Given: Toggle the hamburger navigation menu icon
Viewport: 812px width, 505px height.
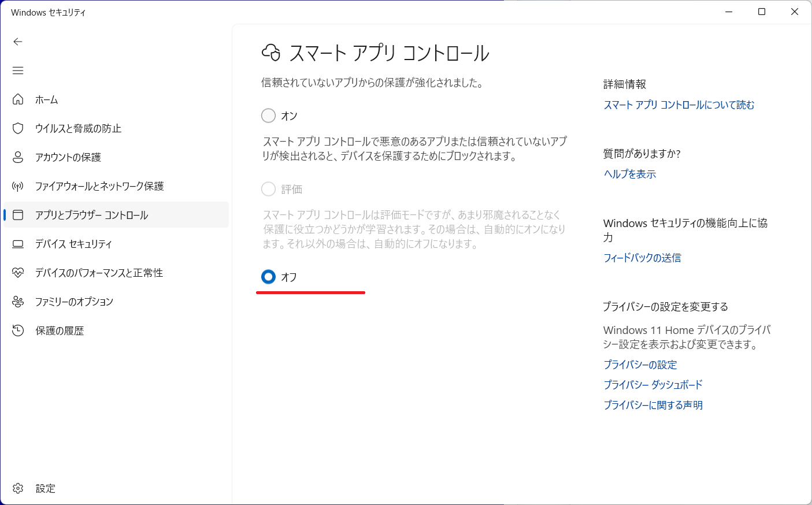Looking at the screenshot, I should tap(18, 70).
